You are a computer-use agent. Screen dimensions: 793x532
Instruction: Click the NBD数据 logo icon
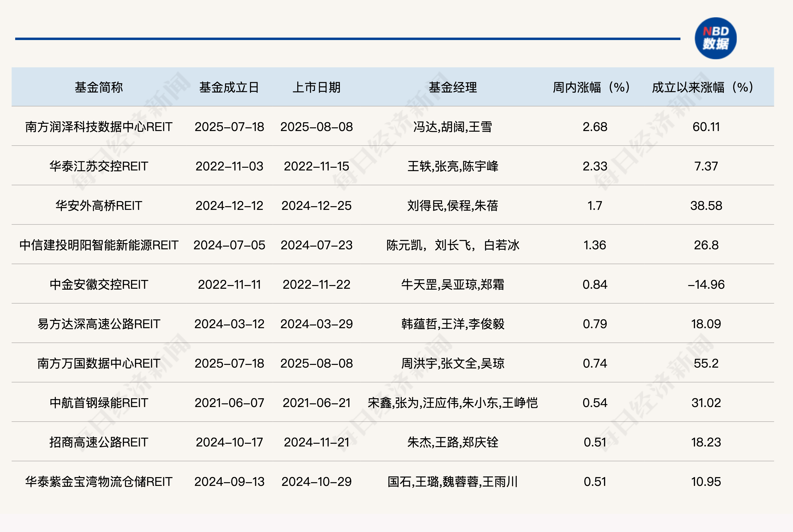coord(715,38)
